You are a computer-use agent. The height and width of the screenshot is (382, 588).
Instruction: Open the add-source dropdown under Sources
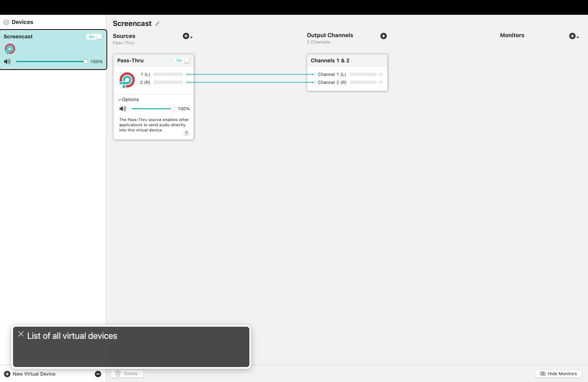(x=187, y=36)
